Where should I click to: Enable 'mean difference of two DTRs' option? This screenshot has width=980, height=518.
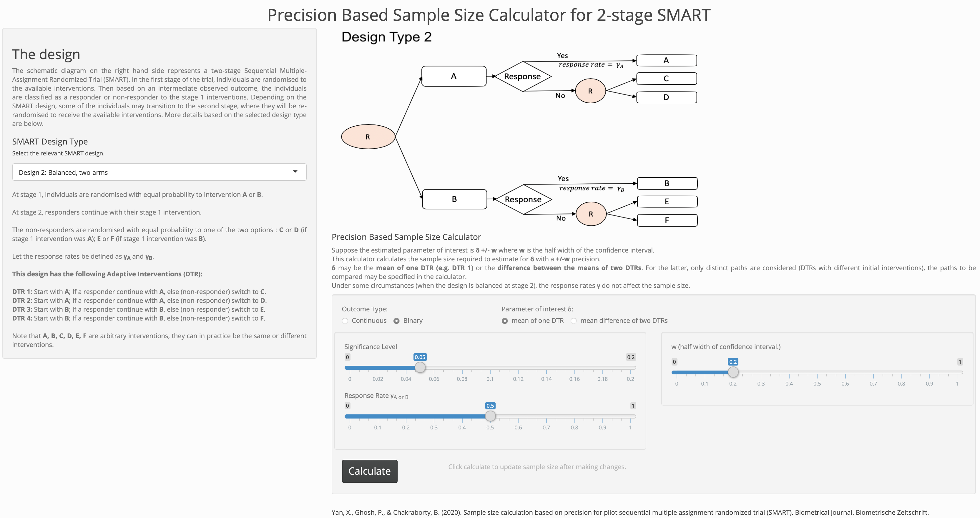click(574, 321)
